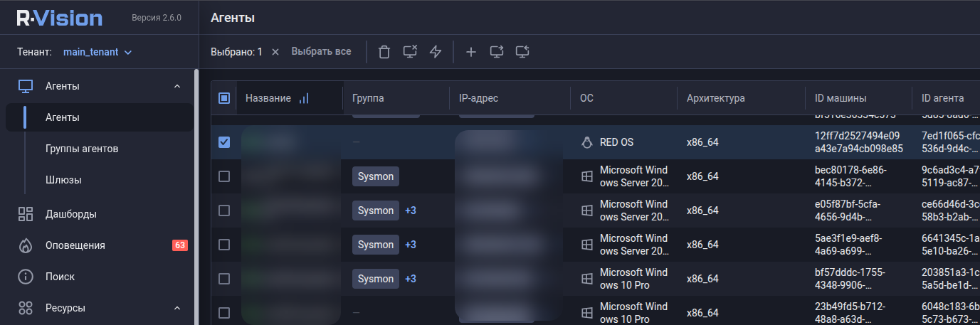The height and width of the screenshot is (325, 980).
Task: Click Windows icon in bf57dddc row
Action: point(586,279)
